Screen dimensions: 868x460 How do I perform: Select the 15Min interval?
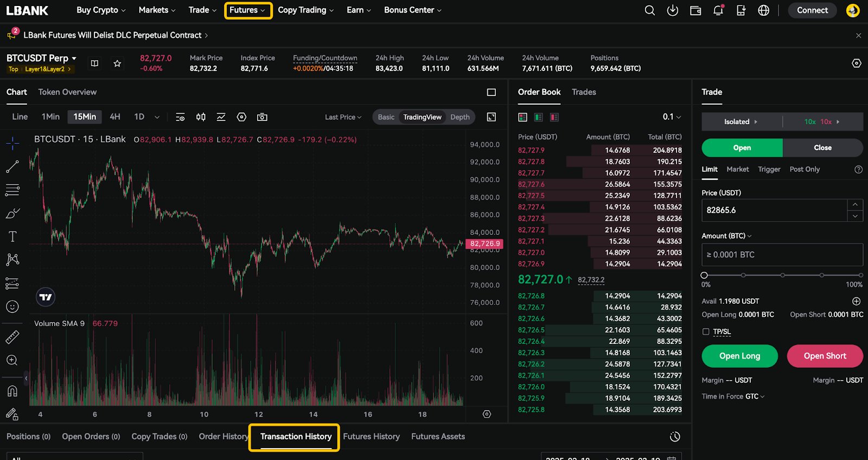tap(85, 117)
